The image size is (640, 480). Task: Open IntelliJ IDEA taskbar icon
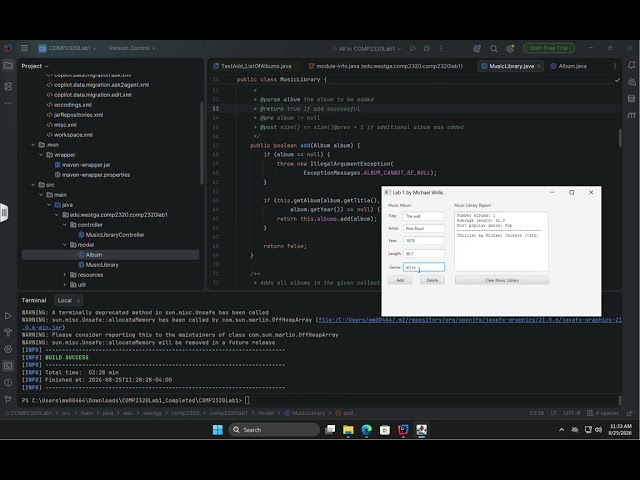[x=403, y=430]
